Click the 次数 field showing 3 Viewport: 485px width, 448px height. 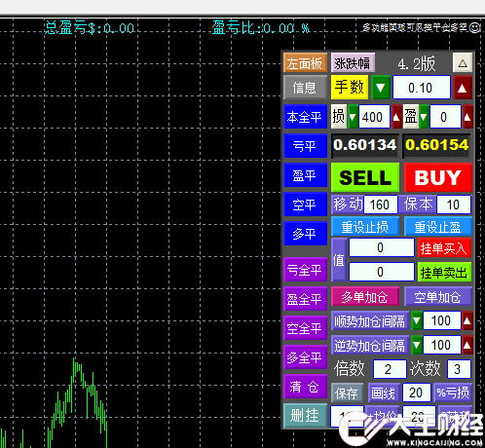459,369
